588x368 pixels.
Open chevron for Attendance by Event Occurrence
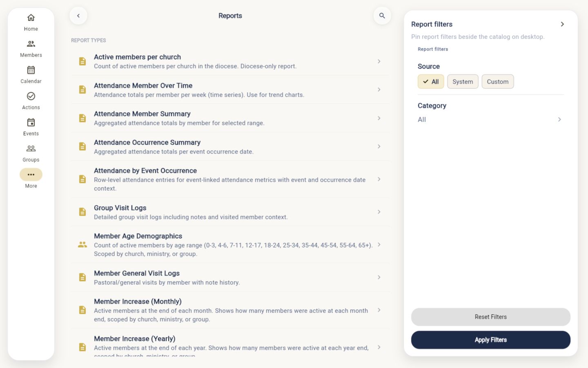pyautogui.click(x=379, y=179)
